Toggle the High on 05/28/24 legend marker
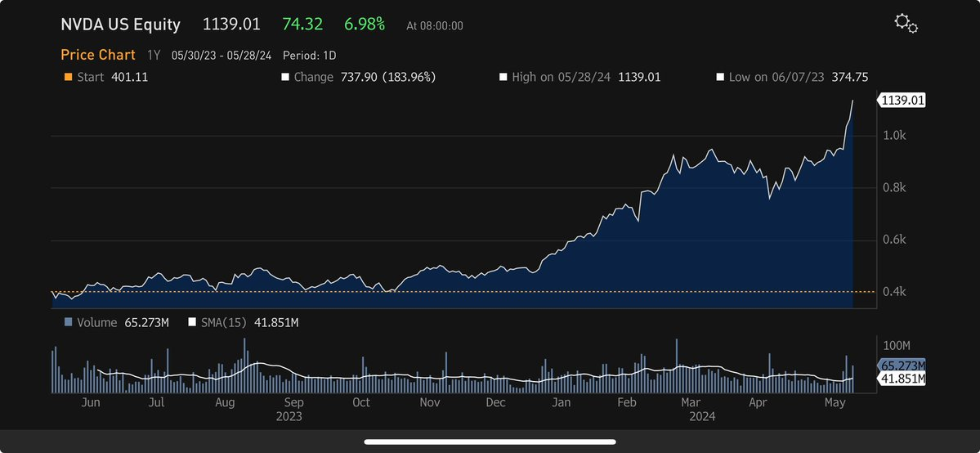This screenshot has width=980, height=453. coord(503,78)
